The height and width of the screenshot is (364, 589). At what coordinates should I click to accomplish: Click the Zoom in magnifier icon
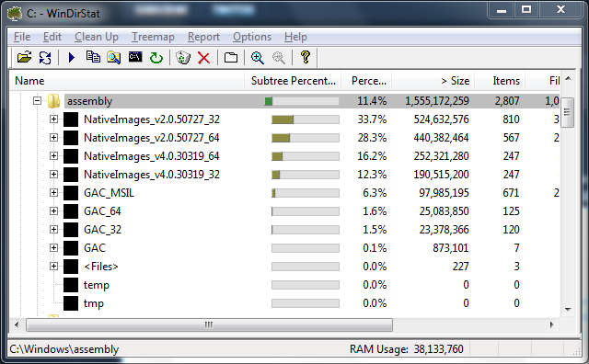258,57
